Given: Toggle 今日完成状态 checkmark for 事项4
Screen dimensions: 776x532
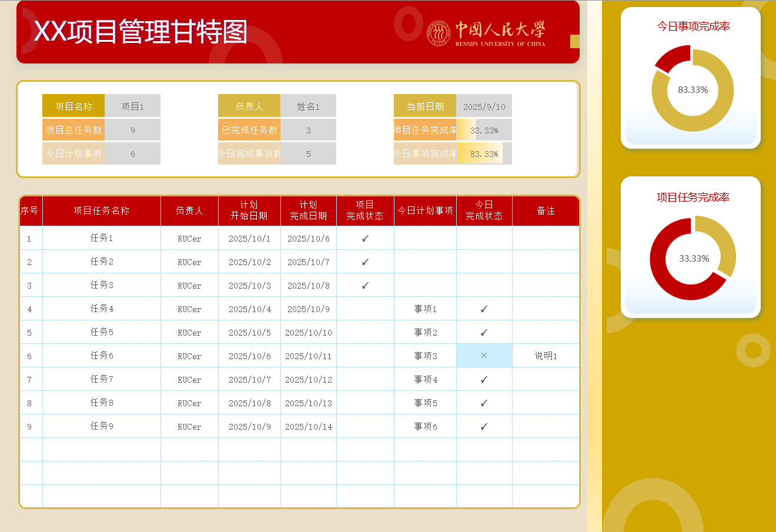Looking at the screenshot, I should pyautogui.click(x=484, y=379).
